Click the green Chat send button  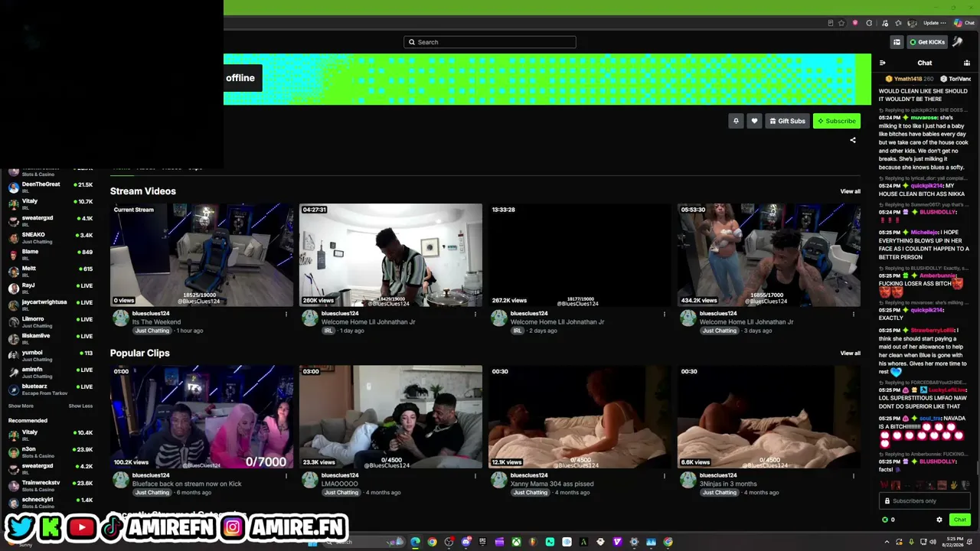960,520
